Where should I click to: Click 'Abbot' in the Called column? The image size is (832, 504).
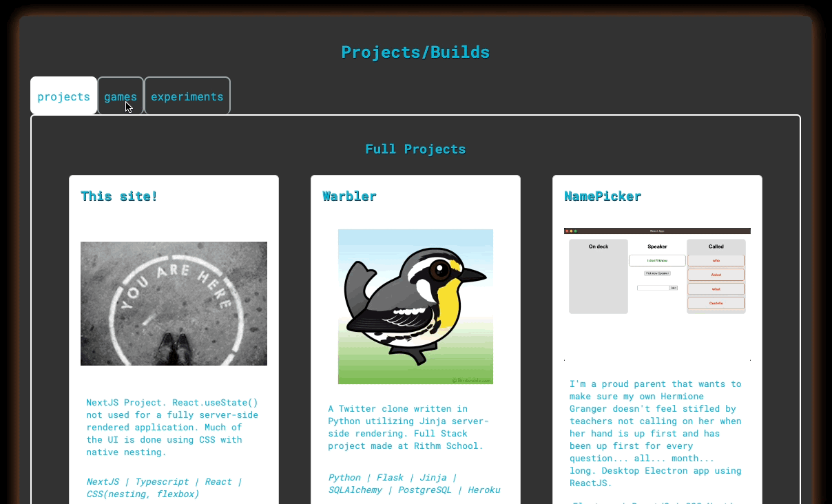point(716,275)
